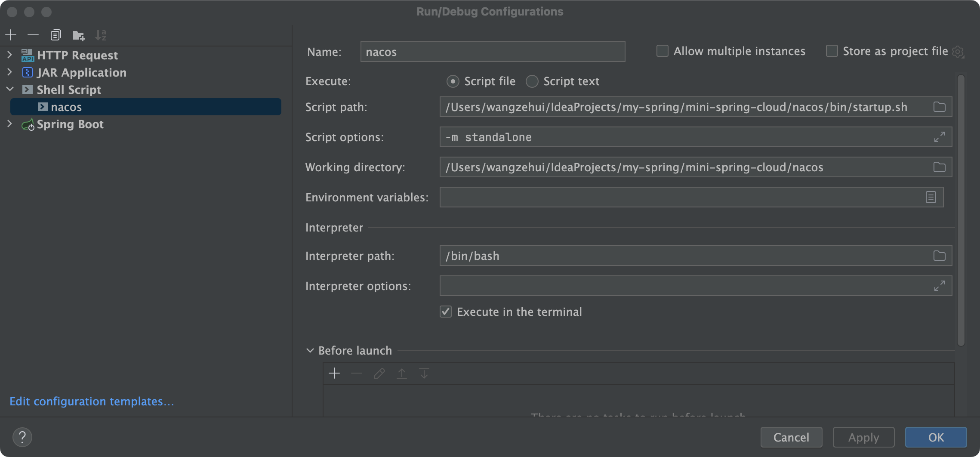The height and width of the screenshot is (457, 980).
Task: Click the Name input field
Action: pyautogui.click(x=492, y=52)
